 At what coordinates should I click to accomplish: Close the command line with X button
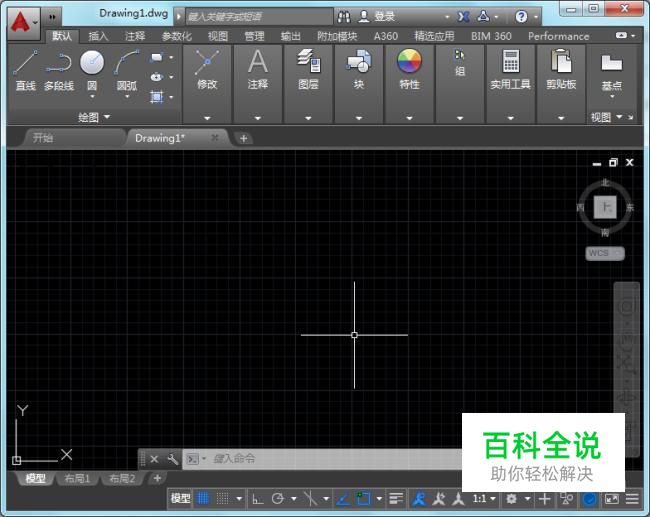pos(154,459)
